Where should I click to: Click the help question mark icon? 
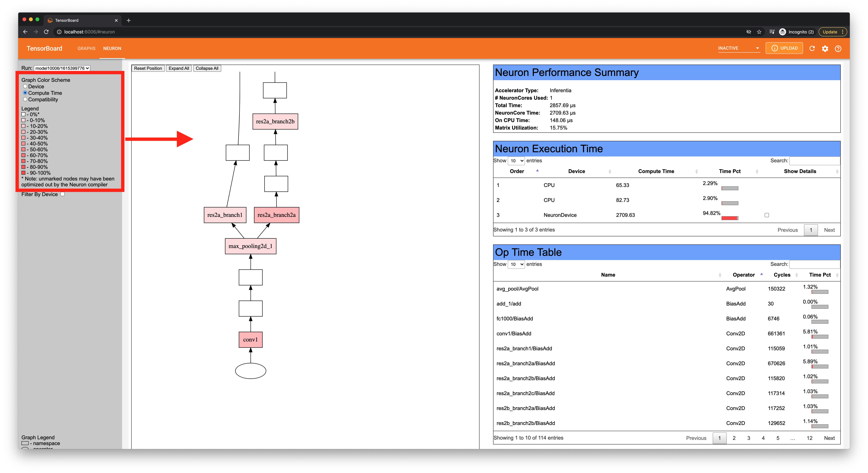tap(838, 49)
